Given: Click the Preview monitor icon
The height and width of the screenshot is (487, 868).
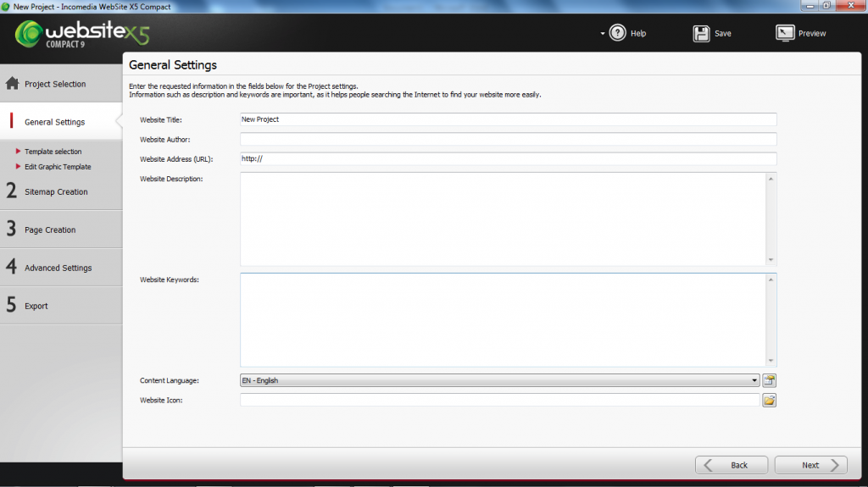Looking at the screenshot, I should point(784,33).
